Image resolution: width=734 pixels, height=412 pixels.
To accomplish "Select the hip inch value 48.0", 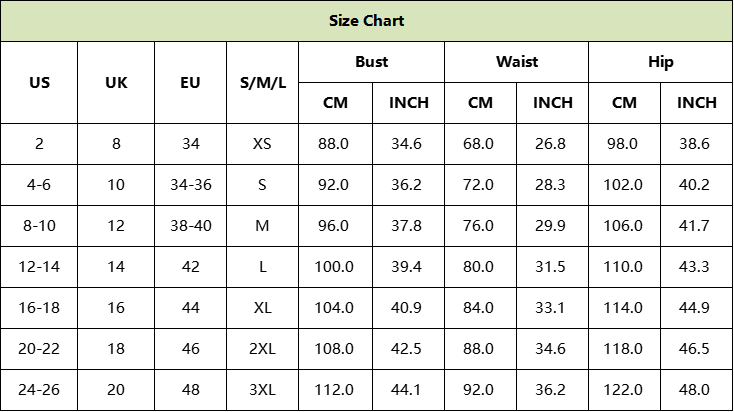I will pyautogui.click(x=697, y=390).
